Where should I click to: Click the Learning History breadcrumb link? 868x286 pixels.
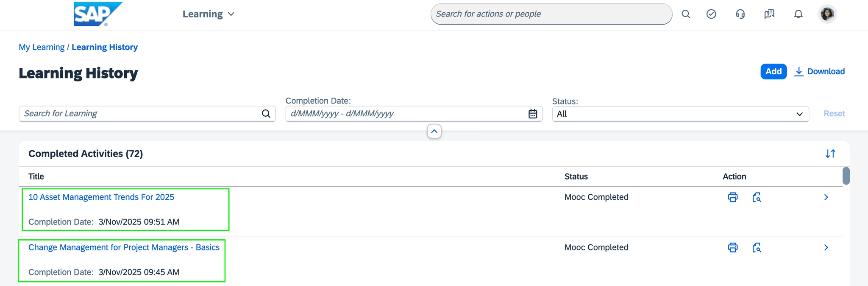(x=105, y=47)
